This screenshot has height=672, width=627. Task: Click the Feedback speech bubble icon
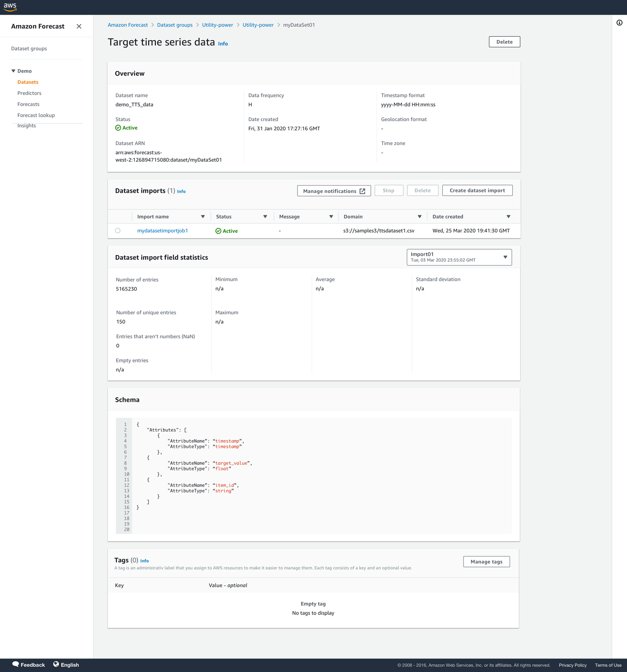pos(16,664)
